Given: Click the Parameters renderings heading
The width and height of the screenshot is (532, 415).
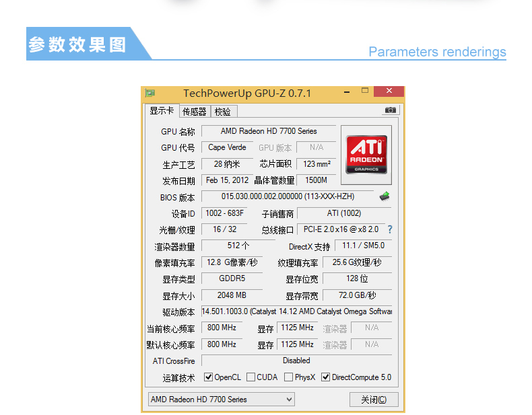Looking at the screenshot, I should point(437,52).
